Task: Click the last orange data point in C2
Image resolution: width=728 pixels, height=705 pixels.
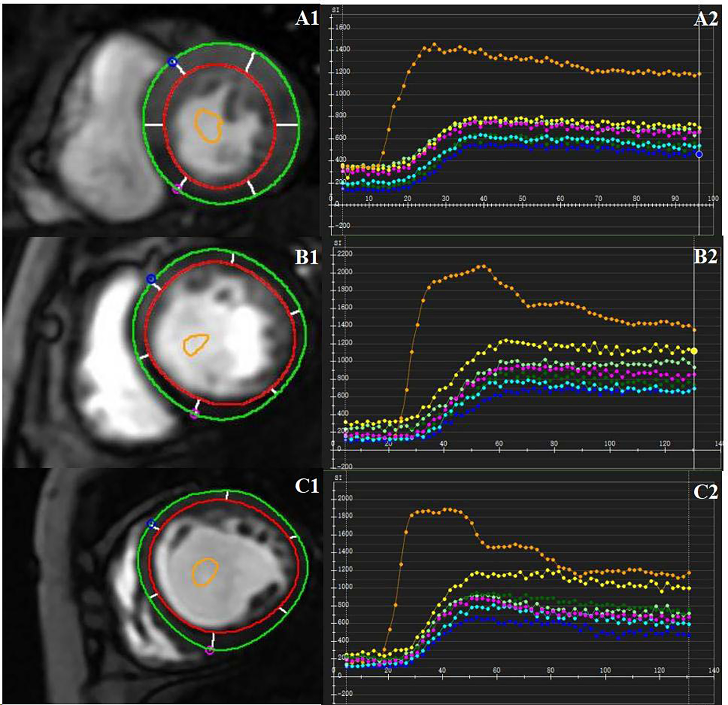Action: [x=689, y=573]
